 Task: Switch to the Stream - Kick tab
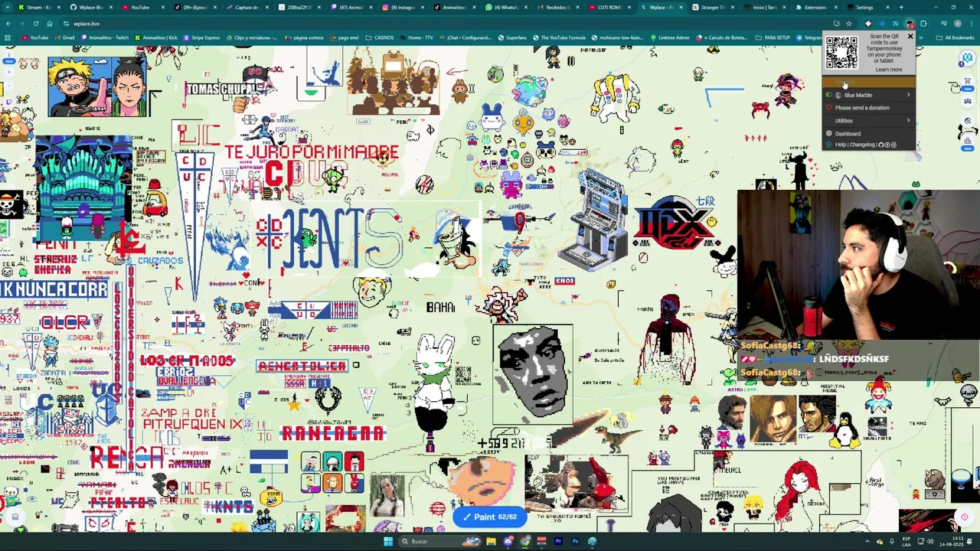(x=40, y=7)
